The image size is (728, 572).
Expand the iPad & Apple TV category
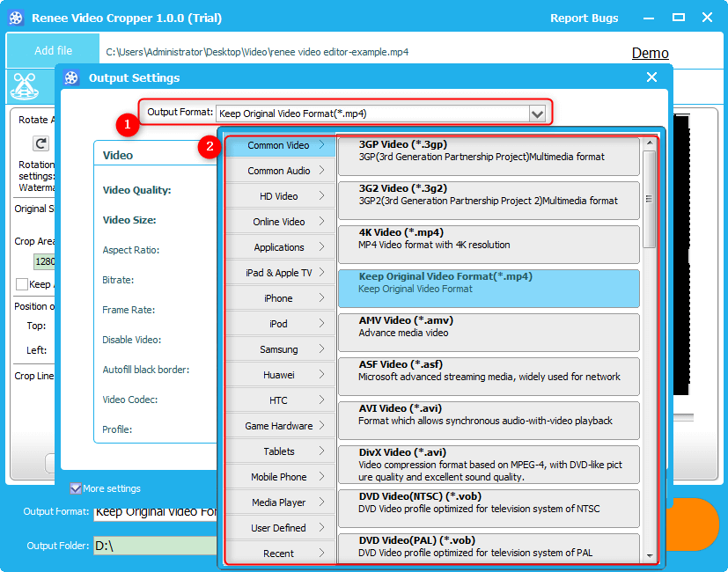[279, 273]
